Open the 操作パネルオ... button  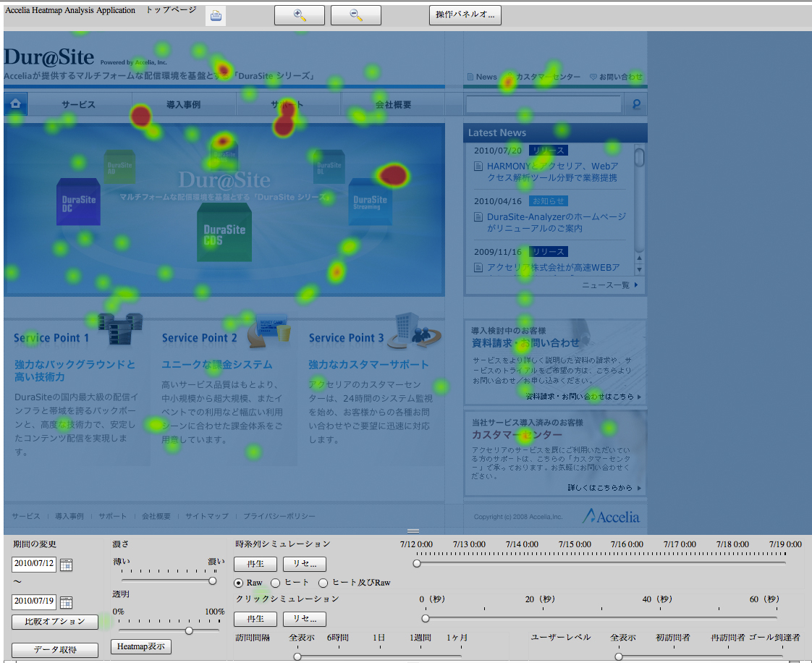(x=465, y=15)
